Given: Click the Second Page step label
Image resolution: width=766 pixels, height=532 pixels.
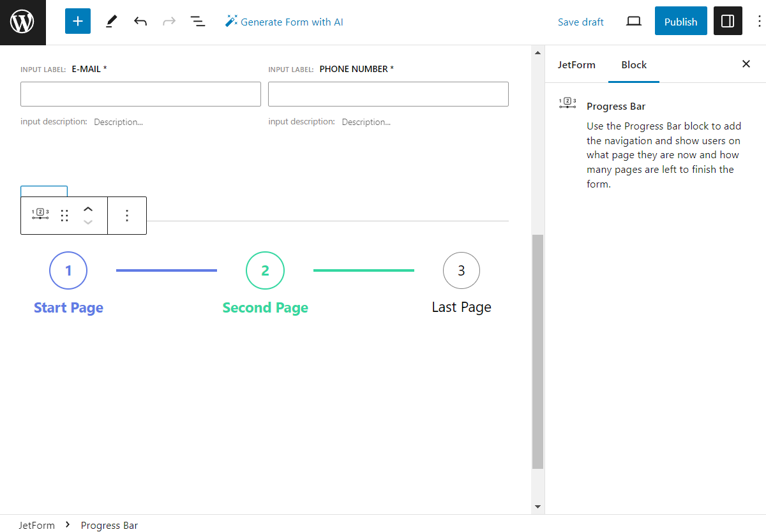Looking at the screenshot, I should [x=266, y=307].
